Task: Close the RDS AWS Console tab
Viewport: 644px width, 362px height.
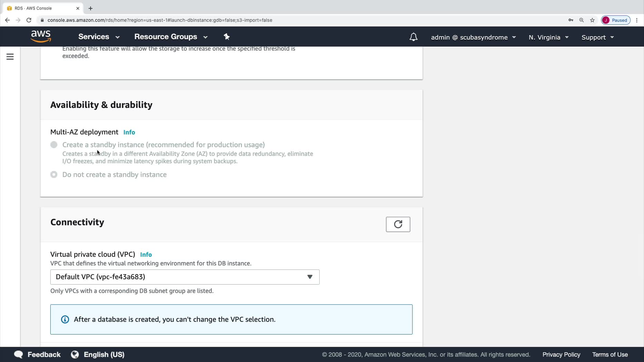Action: click(x=78, y=8)
